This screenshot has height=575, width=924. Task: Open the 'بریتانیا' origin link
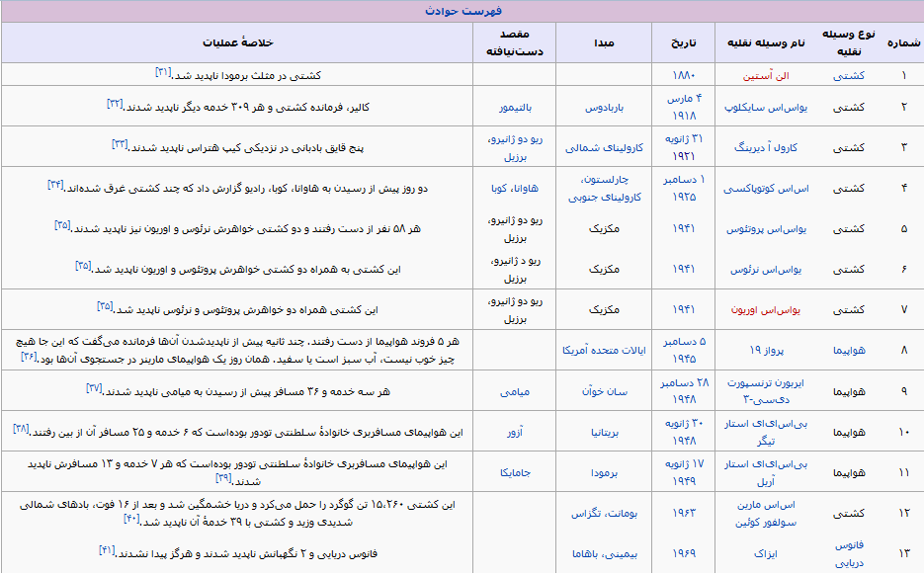pos(604,432)
